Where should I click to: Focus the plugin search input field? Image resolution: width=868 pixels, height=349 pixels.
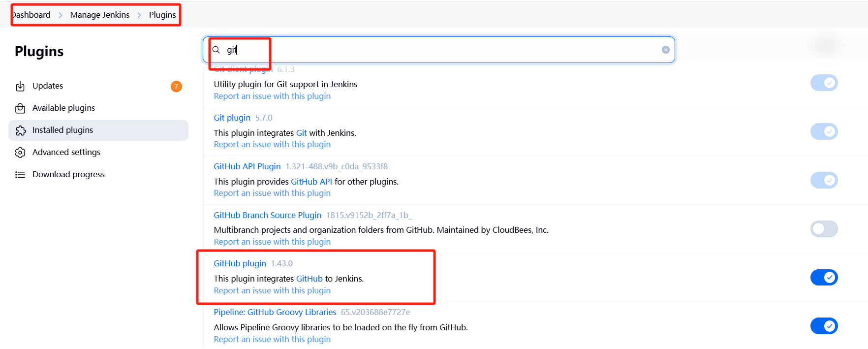pyautogui.click(x=439, y=50)
